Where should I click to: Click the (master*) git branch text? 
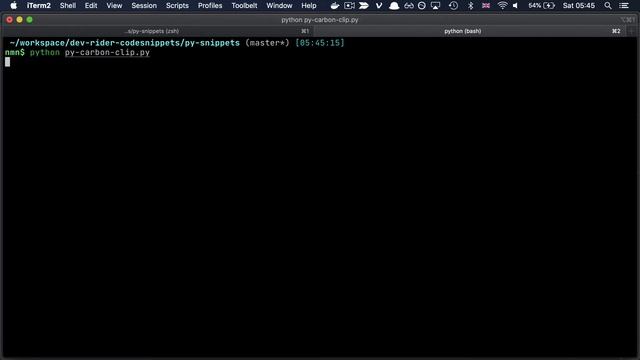(267, 43)
